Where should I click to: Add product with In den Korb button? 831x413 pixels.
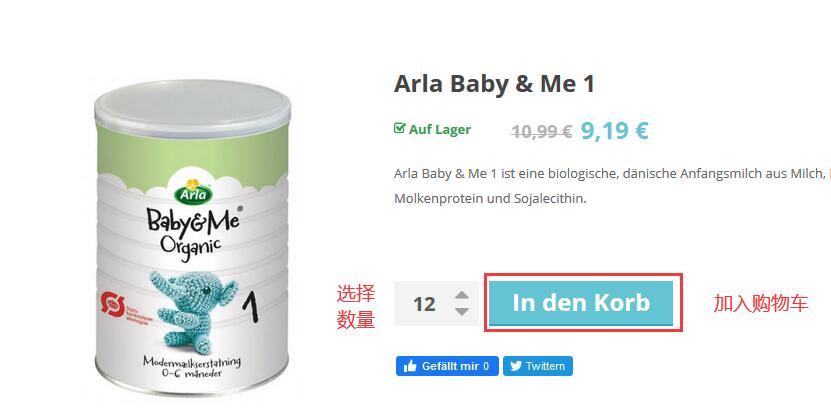(x=581, y=303)
